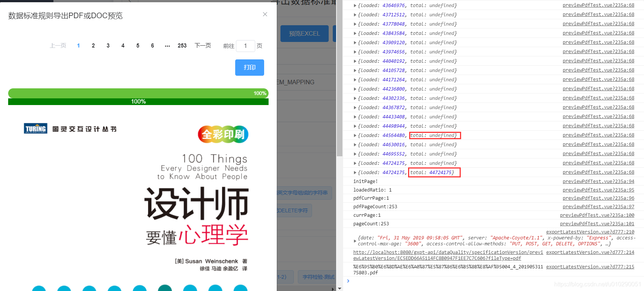Expand console object loaded 44564480
This screenshot has height=291, width=644.
355,135
